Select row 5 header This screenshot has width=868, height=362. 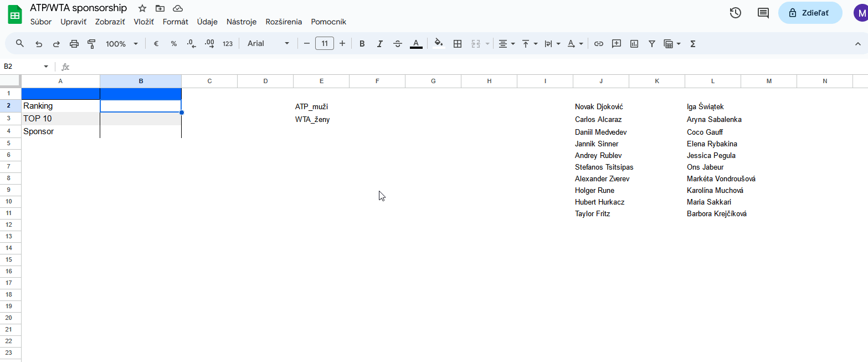pos(8,144)
